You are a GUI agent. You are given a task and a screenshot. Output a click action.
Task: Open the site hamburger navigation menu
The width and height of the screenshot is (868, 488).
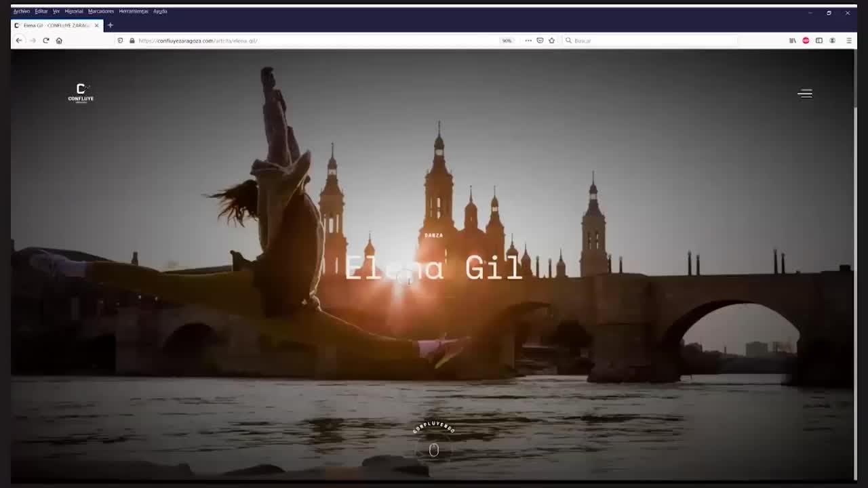coord(805,94)
